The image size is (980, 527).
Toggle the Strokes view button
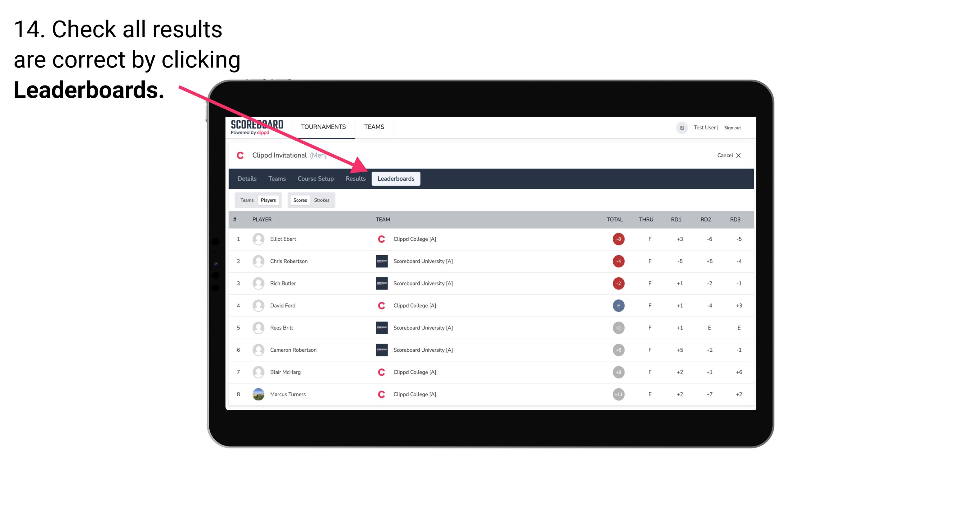click(x=323, y=200)
